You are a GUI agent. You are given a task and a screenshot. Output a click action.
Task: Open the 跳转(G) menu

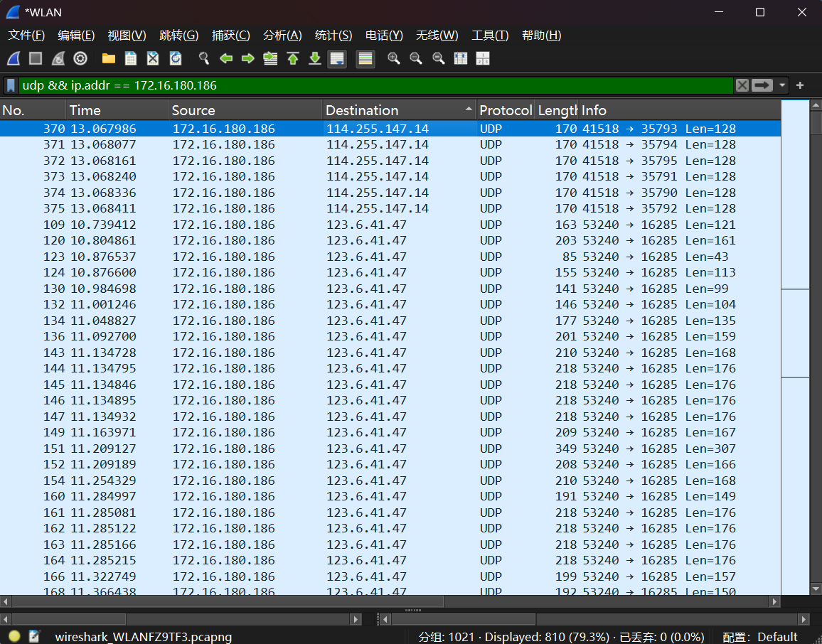178,36
